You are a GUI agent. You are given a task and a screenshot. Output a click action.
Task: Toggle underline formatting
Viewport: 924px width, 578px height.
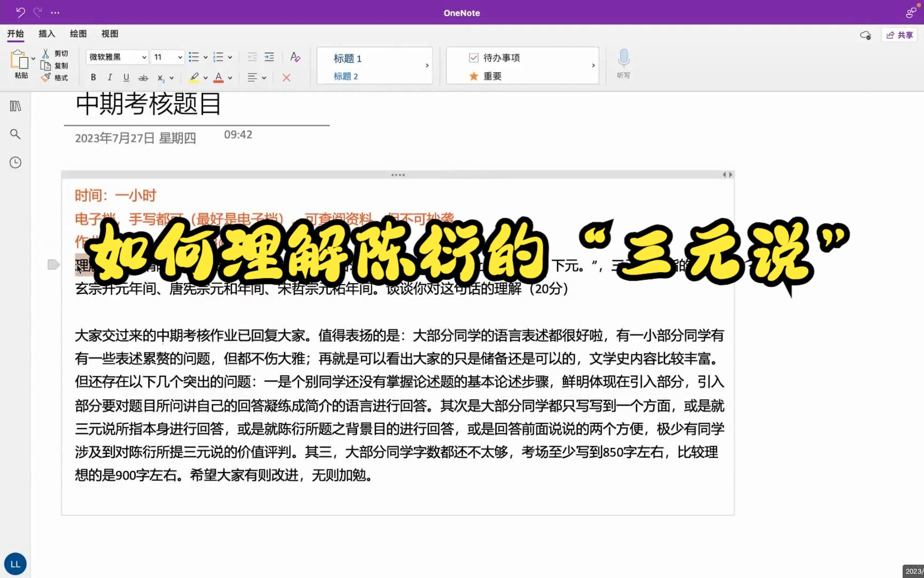[126, 78]
